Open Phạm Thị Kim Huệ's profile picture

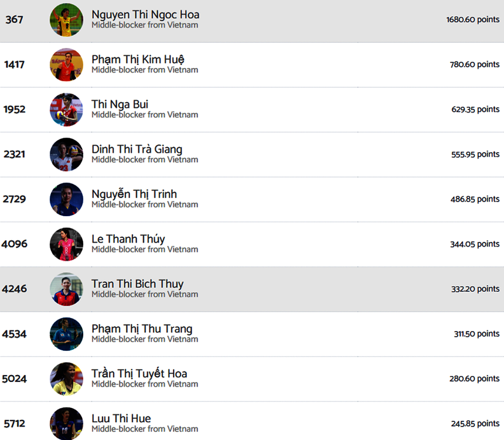pyautogui.click(x=66, y=64)
